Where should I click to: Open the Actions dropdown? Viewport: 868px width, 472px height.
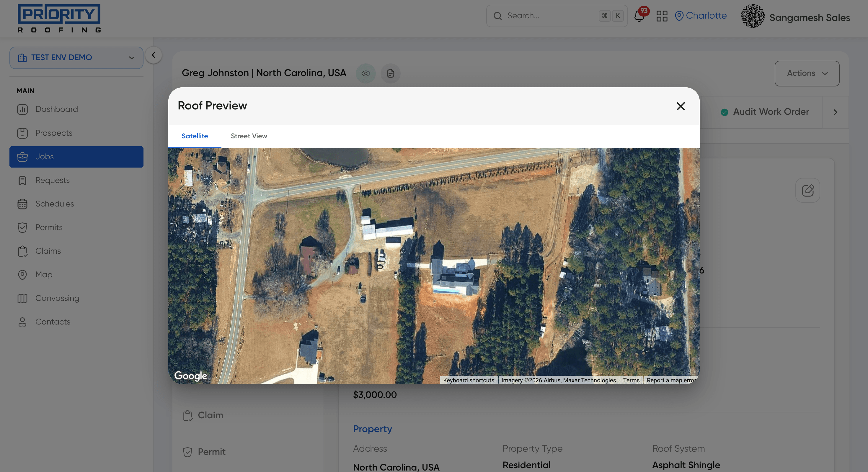(807, 73)
